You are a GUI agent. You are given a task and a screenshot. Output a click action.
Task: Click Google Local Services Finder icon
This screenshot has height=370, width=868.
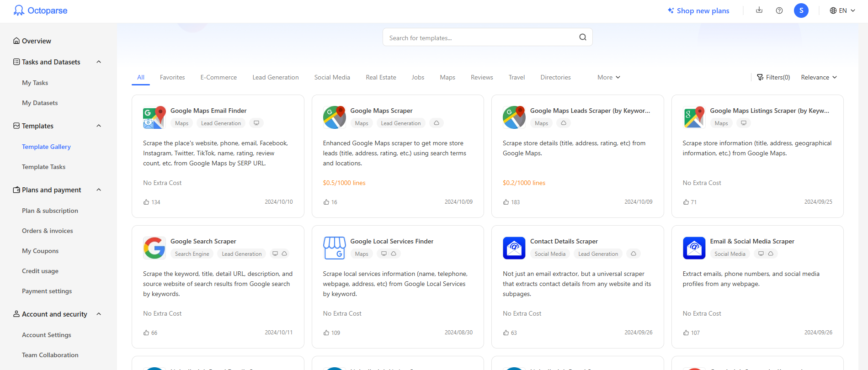click(x=334, y=248)
